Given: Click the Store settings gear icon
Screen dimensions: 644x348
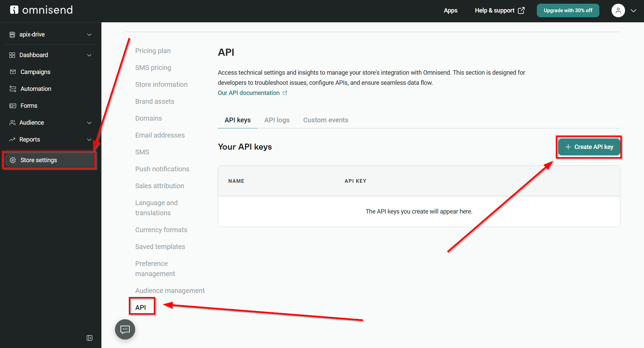Looking at the screenshot, I should [x=13, y=160].
